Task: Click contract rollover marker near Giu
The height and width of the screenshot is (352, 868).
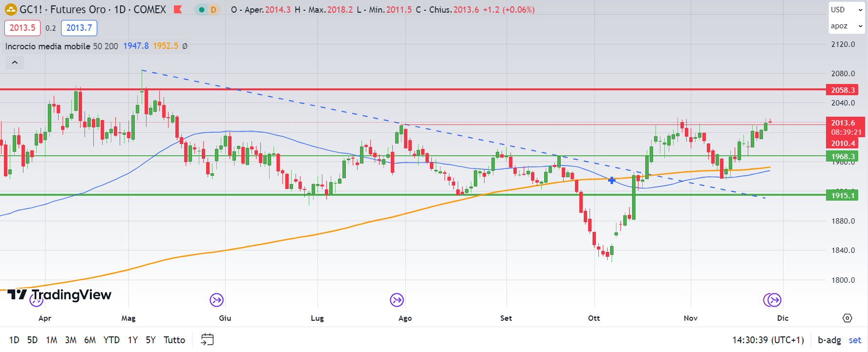Action: click(216, 300)
